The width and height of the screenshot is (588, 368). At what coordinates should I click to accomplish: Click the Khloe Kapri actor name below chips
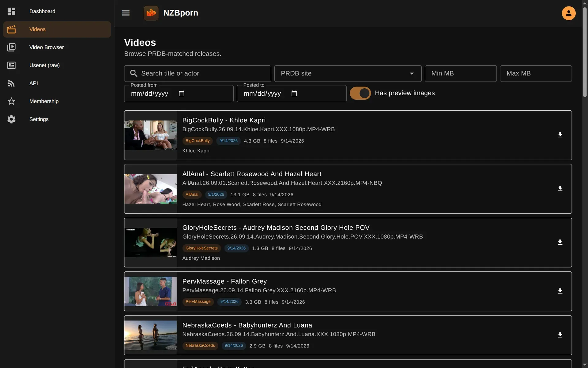(x=196, y=151)
